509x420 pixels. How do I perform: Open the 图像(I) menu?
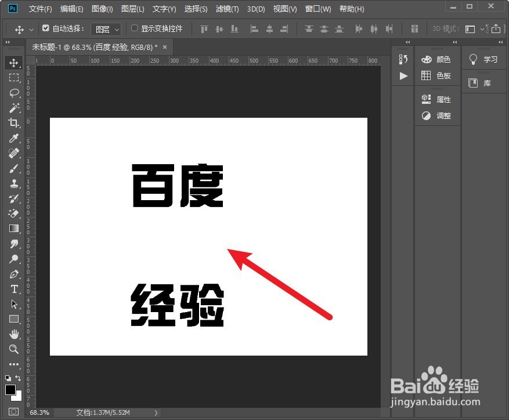tap(102, 9)
